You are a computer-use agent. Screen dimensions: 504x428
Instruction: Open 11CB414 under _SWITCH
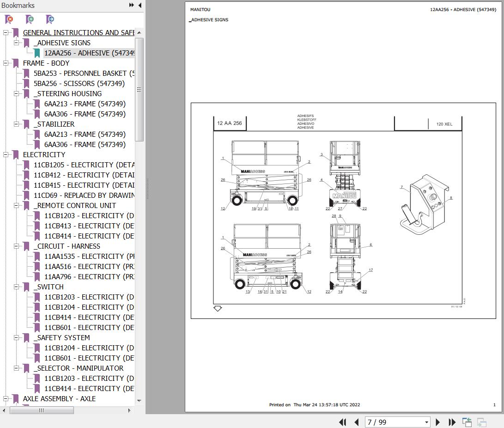[89, 318]
